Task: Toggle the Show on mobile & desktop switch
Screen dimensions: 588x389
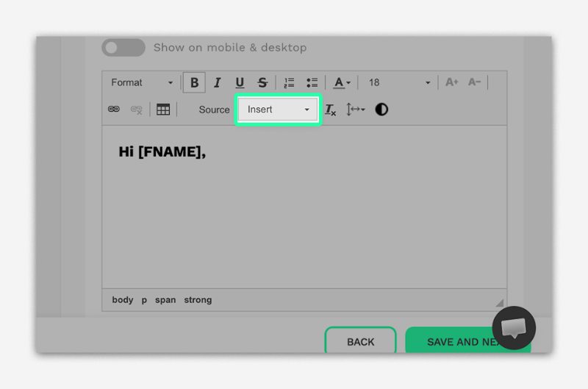Action: (123, 48)
